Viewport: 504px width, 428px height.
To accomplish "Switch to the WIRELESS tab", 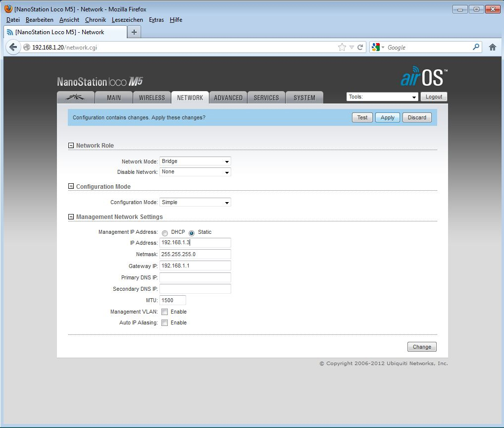I will coord(151,98).
